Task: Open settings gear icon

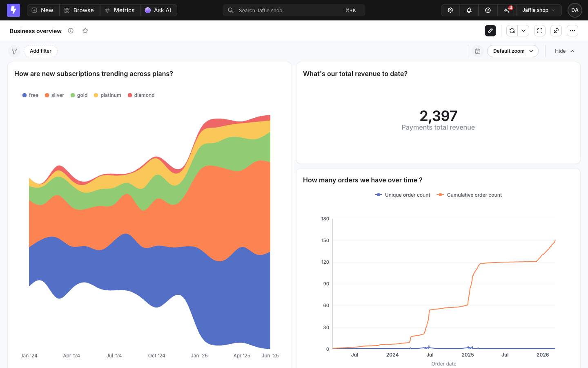Action: 450,10
